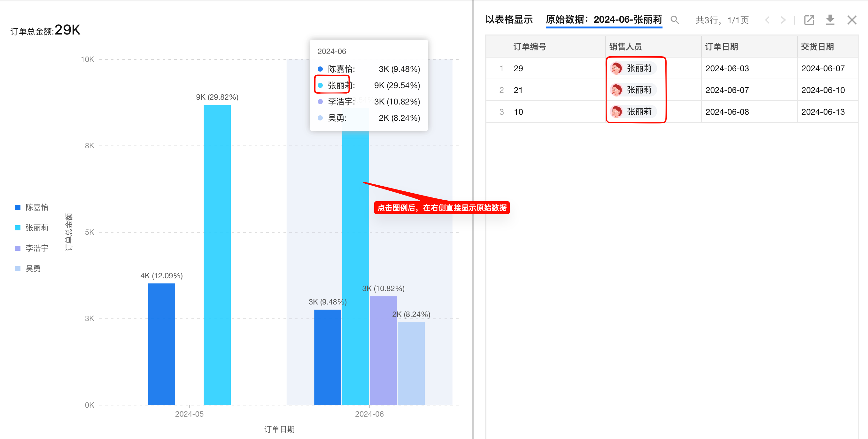Click 张丽莉 avatar in first row
Viewport: 868px width, 439px height.
click(616, 68)
